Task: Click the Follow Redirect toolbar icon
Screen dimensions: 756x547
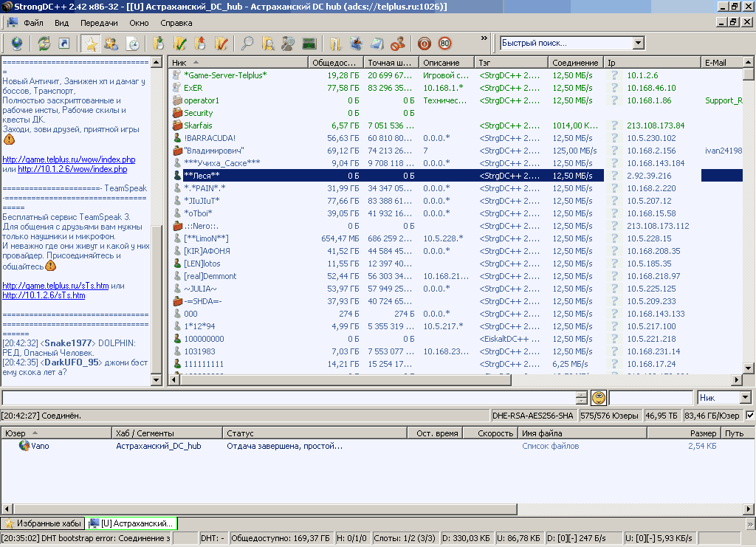Action: 63,44
